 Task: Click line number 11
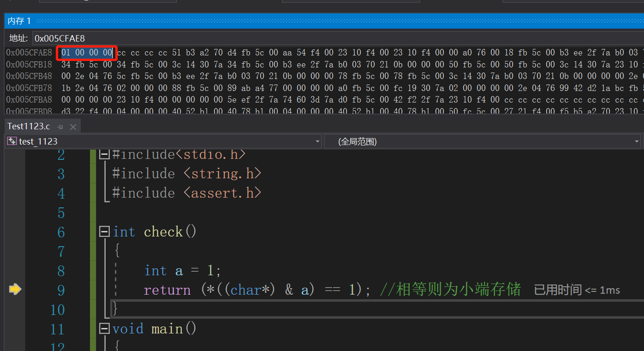[x=57, y=329]
